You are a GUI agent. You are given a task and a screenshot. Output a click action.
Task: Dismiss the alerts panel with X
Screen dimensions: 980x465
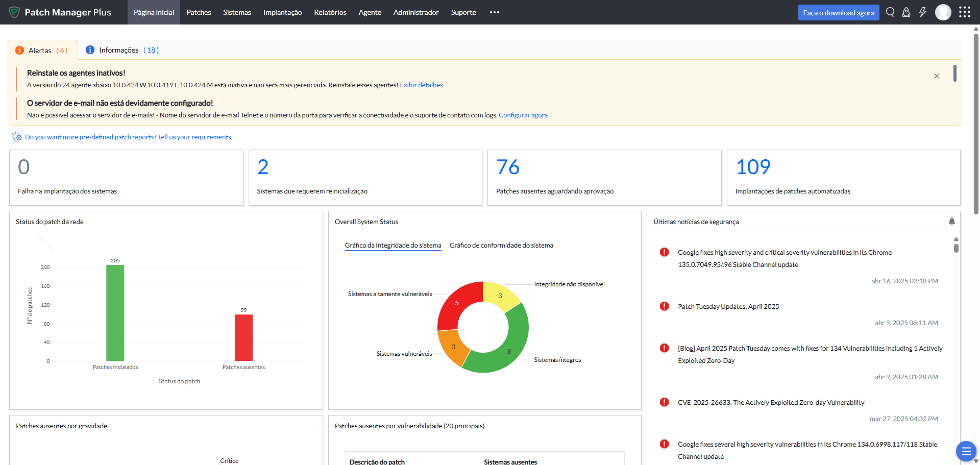tap(936, 76)
